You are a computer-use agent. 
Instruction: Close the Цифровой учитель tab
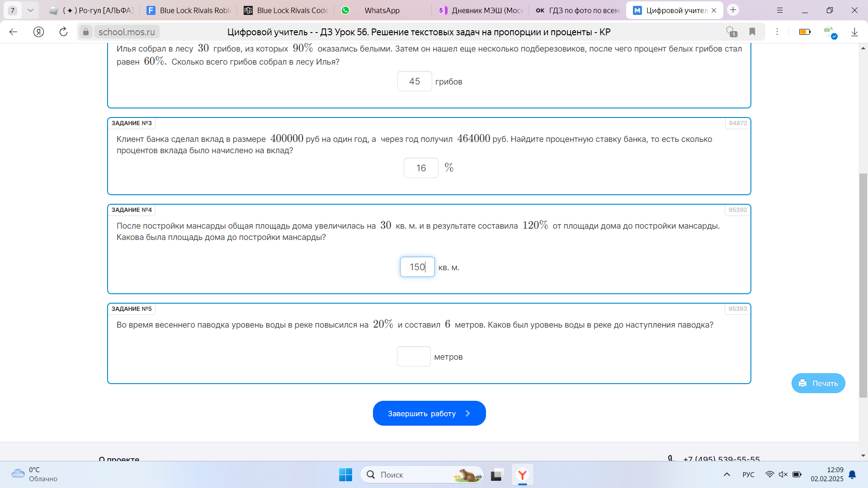click(714, 10)
